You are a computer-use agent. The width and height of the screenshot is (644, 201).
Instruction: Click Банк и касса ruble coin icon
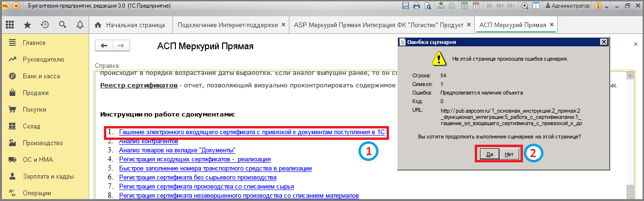coord(12,76)
